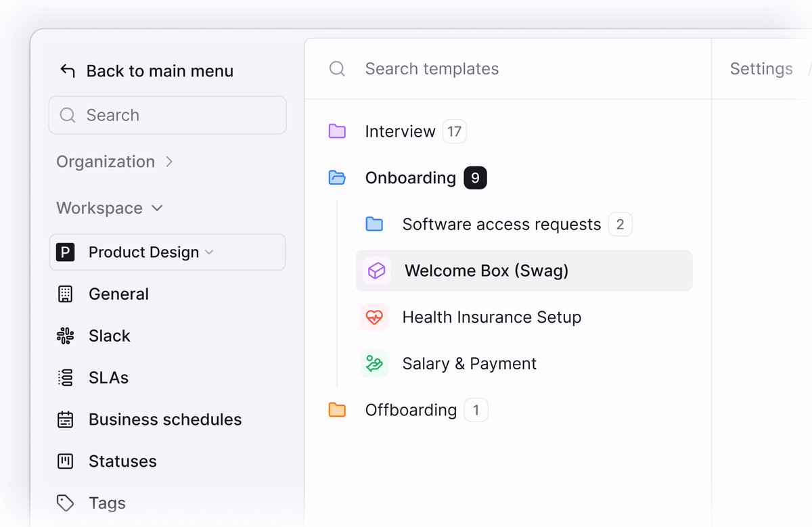The width and height of the screenshot is (812, 527).
Task: Open Business schedules settings
Action: click(x=165, y=419)
